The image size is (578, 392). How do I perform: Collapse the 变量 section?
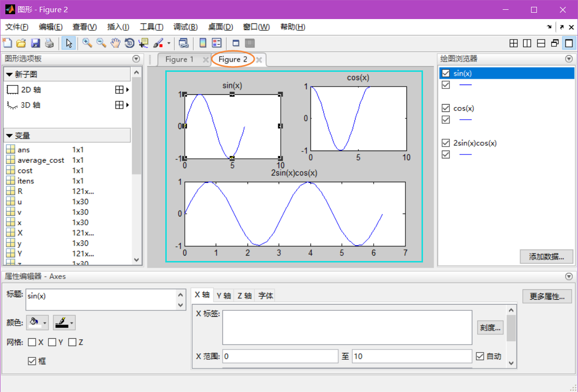(10, 136)
